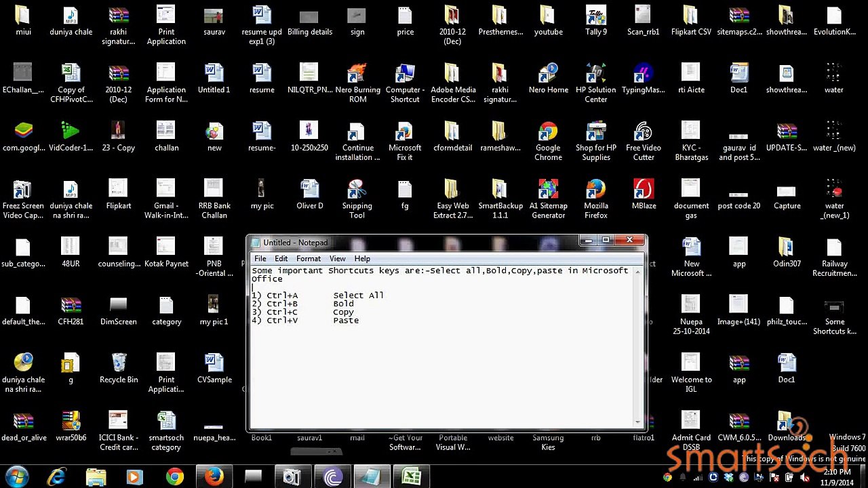The image size is (868, 488).
Task: Select the Nero Burning ROM desktop icon
Action: (357, 83)
